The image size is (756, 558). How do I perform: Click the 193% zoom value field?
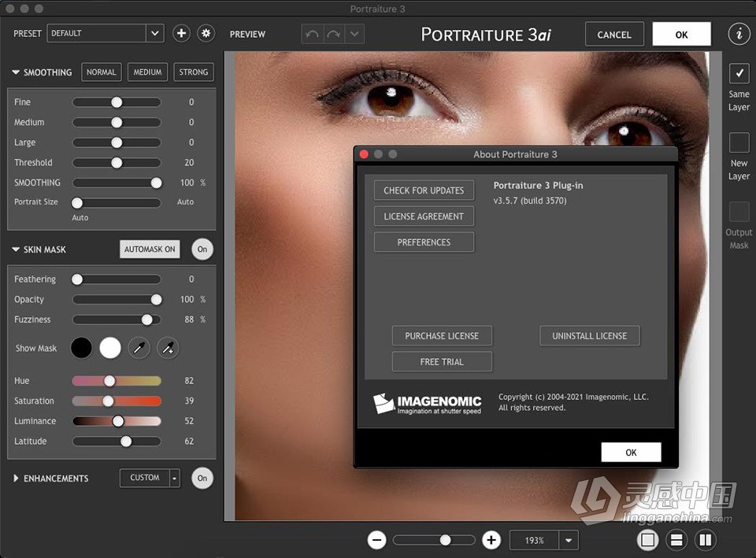(x=534, y=540)
